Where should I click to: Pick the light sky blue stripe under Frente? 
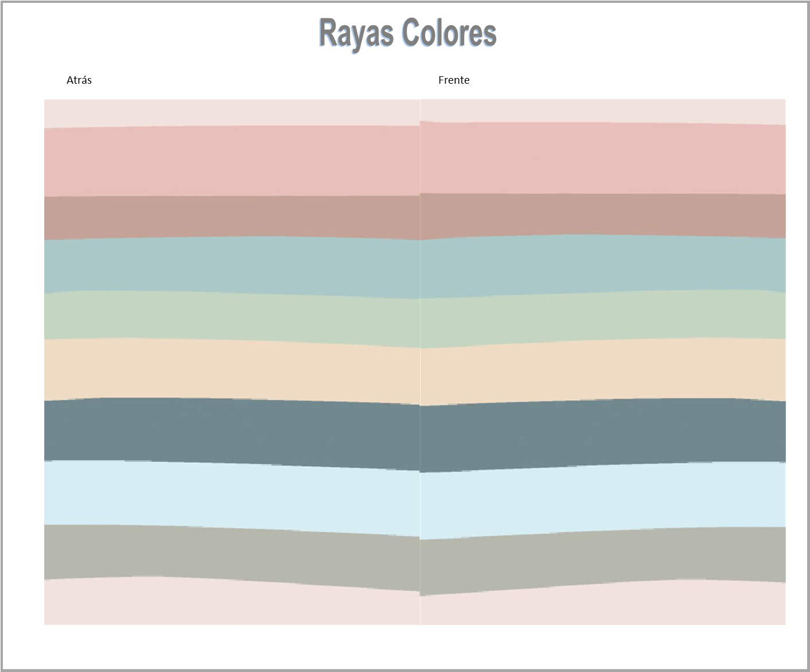coord(602,496)
